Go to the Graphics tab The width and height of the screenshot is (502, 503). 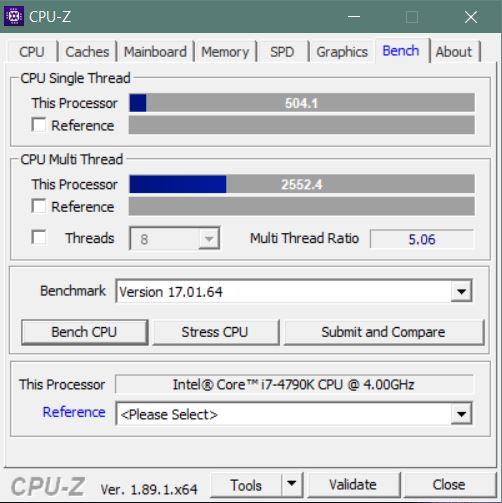click(x=342, y=52)
